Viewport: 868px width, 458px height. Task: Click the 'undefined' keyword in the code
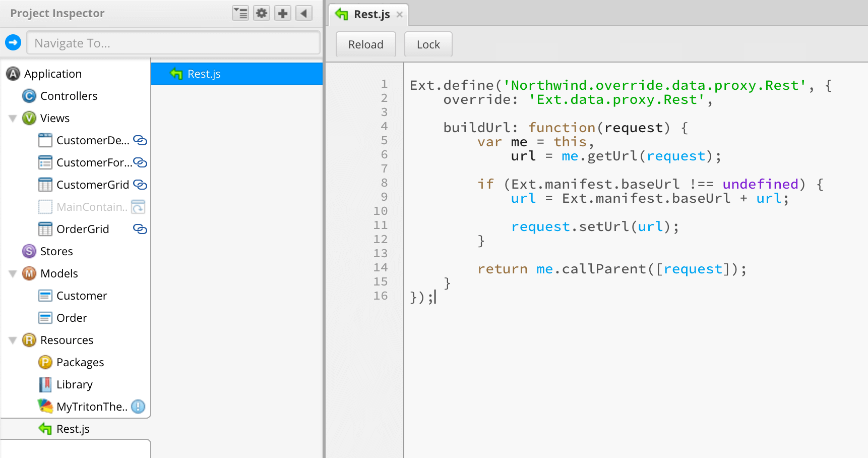[x=760, y=184]
